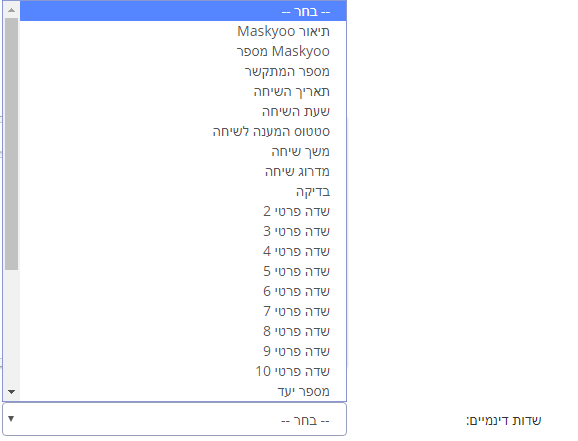578x441 pixels.
Task: Choose 'מדרוג שיחה' option
Action: tap(183, 171)
